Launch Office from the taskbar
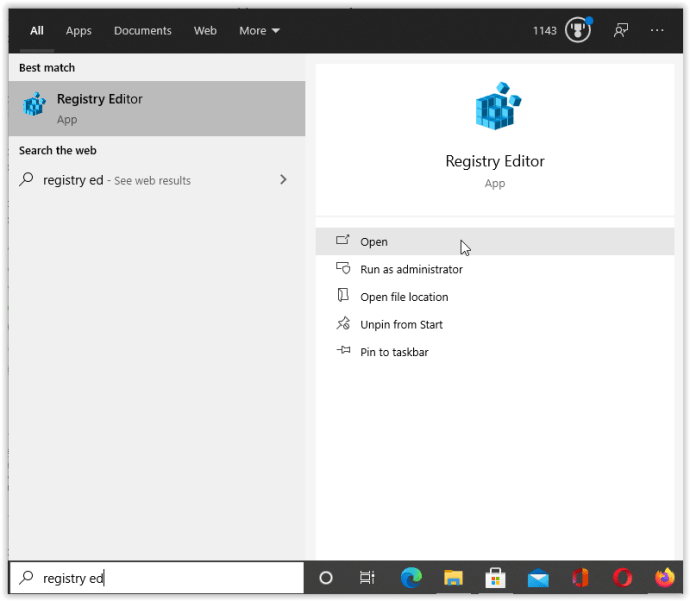 [x=580, y=578]
